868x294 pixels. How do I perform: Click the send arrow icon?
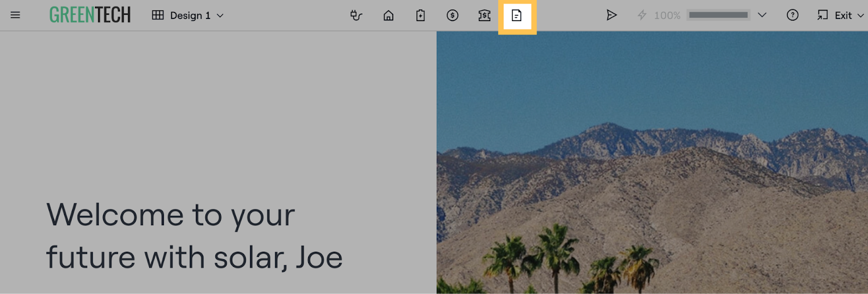pos(611,15)
